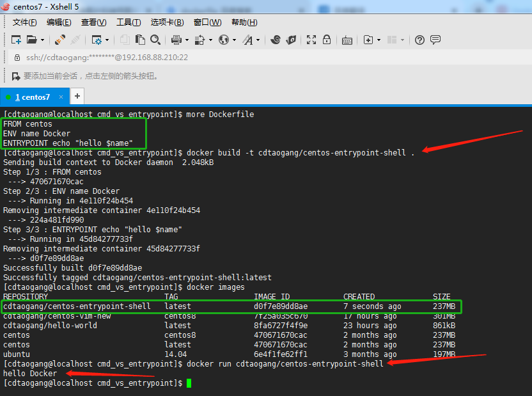Click the chat feedback bubble icon
The image size is (532, 396).
click(x=435, y=40)
